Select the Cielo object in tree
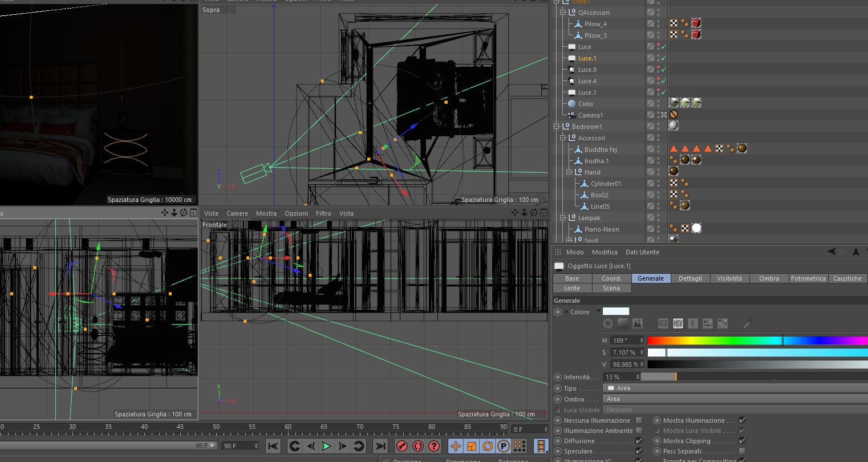Viewport: 868px width, 462px height. (x=585, y=104)
